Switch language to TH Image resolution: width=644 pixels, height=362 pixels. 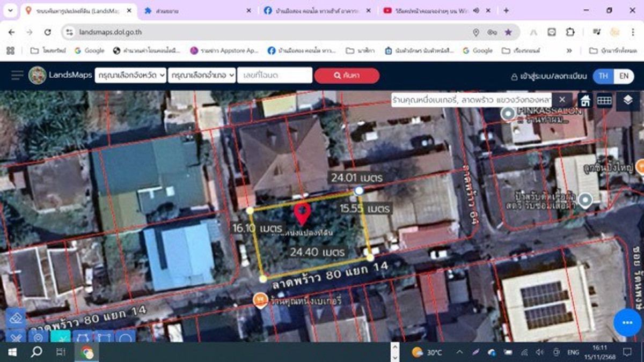coord(603,76)
